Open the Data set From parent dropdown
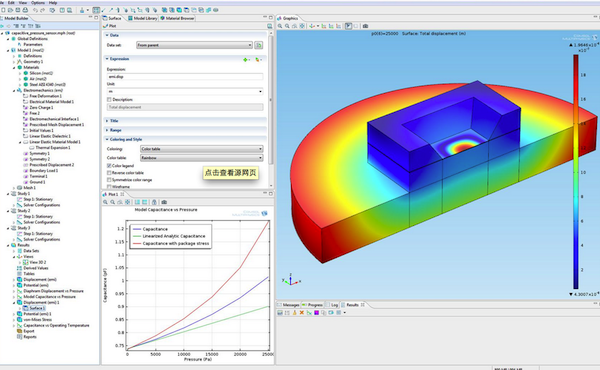The height and width of the screenshot is (370, 600). pyautogui.click(x=194, y=45)
